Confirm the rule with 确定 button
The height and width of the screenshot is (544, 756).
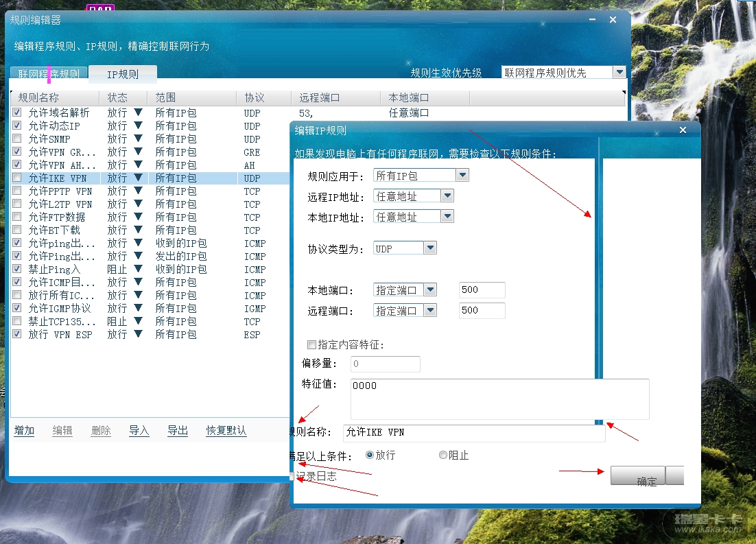point(638,475)
